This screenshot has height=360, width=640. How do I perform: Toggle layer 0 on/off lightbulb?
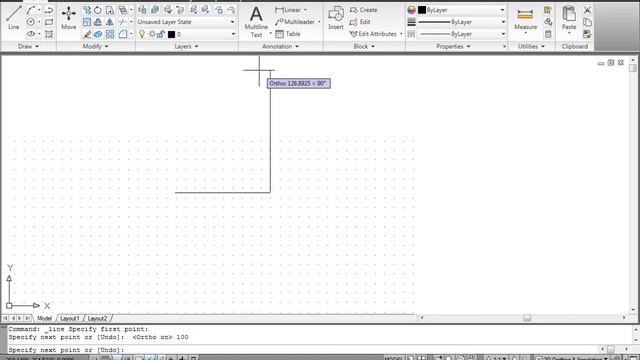(142, 34)
